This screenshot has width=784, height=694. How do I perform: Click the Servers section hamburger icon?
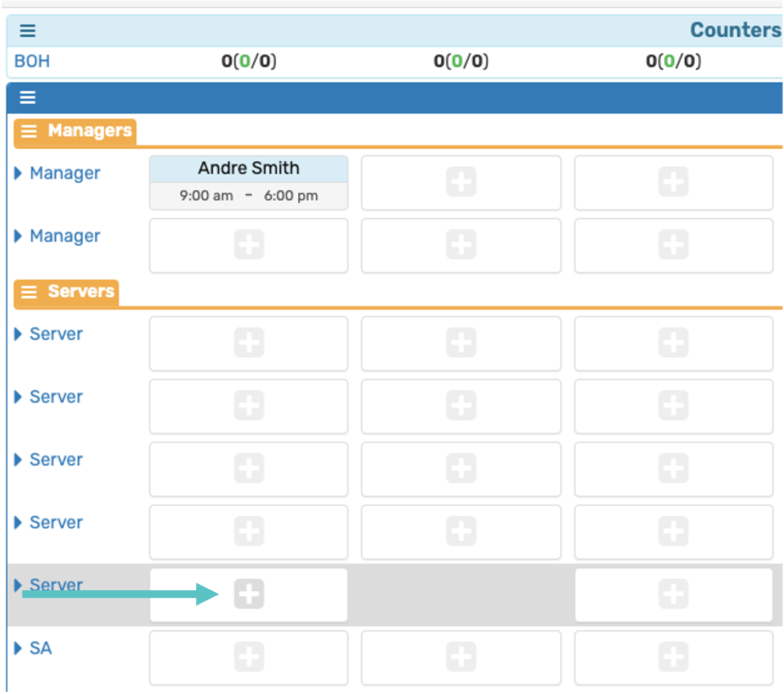(29, 292)
